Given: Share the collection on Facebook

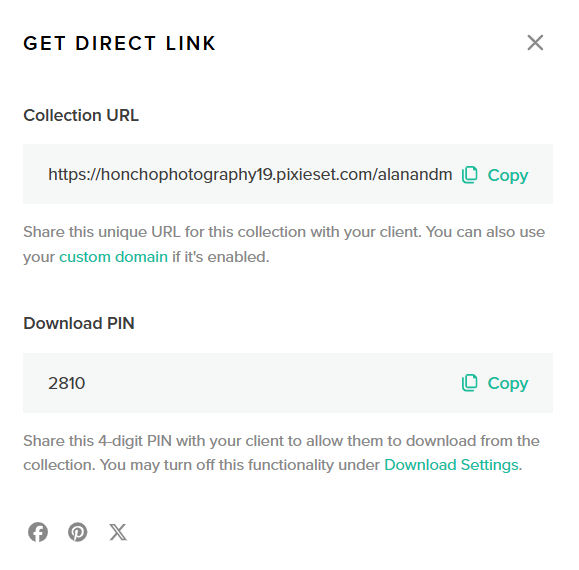Looking at the screenshot, I should [x=38, y=532].
